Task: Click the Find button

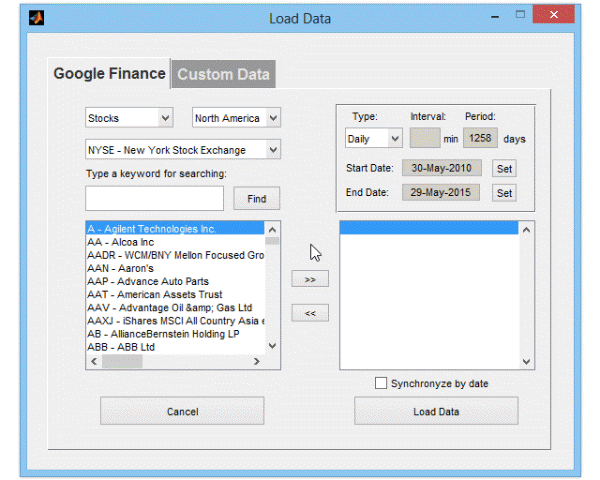Action: tap(256, 199)
